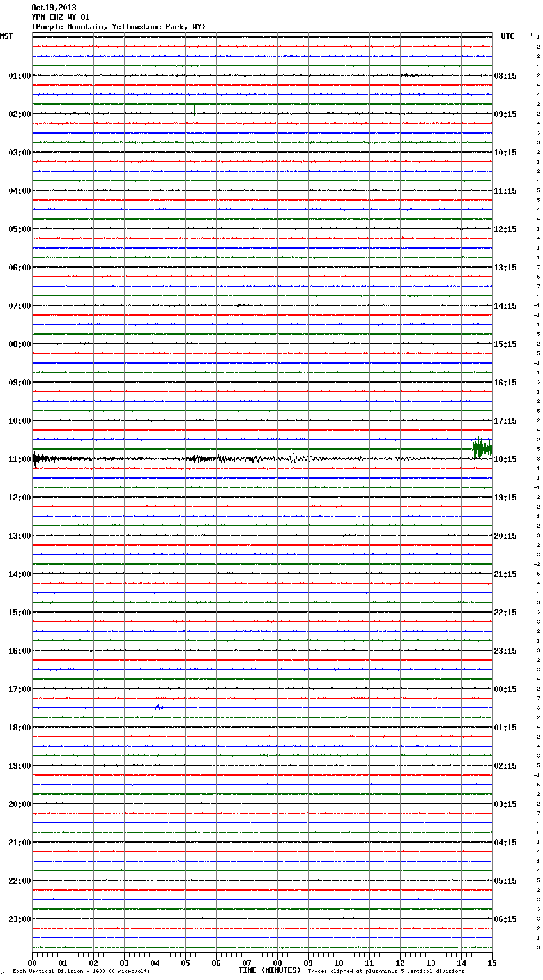Click the large black event onset at 11:00
Screen dimensions: 543x980
(37, 459)
